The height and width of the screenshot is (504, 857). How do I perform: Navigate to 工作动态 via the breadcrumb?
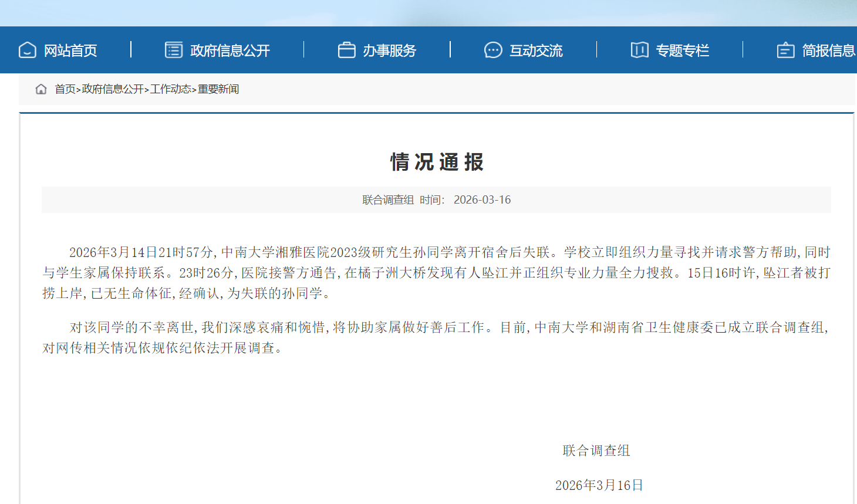coord(170,89)
